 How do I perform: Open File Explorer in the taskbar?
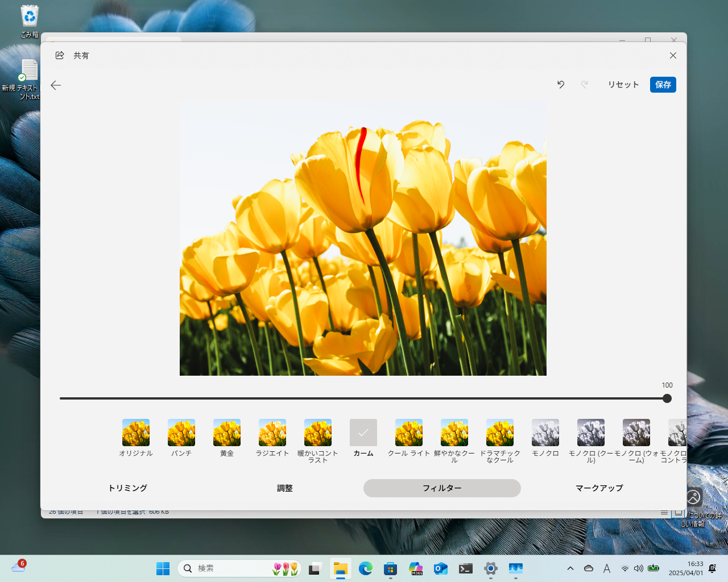tap(340, 568)
